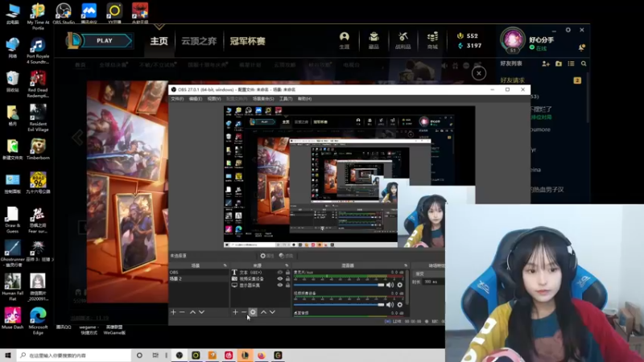Open OBS 视图(V) menu
This screenshot has width=644, height=362.
pyautogui.click(x=214, y=99)
